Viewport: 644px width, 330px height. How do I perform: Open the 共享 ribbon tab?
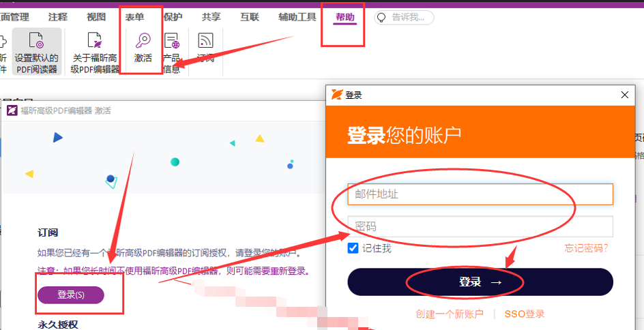(x=211, y=17)
